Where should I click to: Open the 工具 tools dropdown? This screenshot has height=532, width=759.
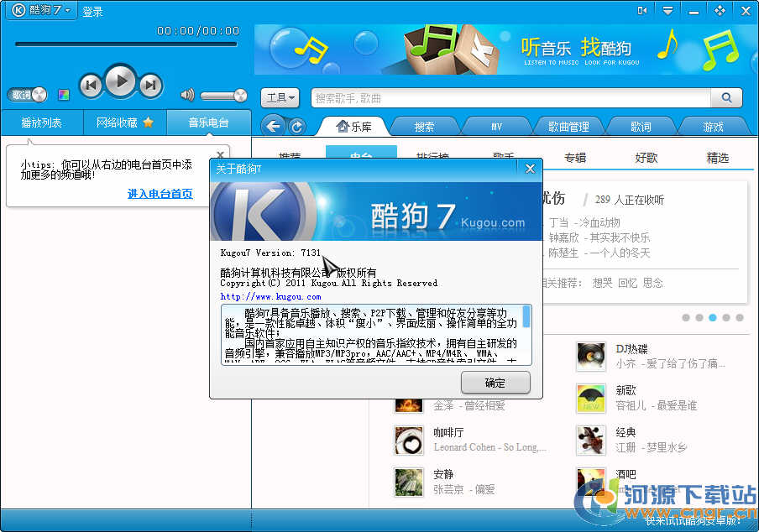(x=280, y=98)
